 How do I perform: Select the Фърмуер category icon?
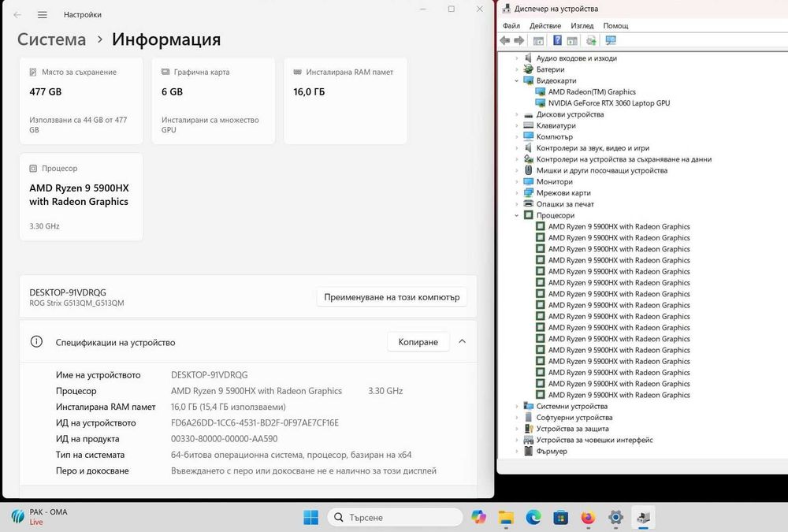[x=528, y=451]
